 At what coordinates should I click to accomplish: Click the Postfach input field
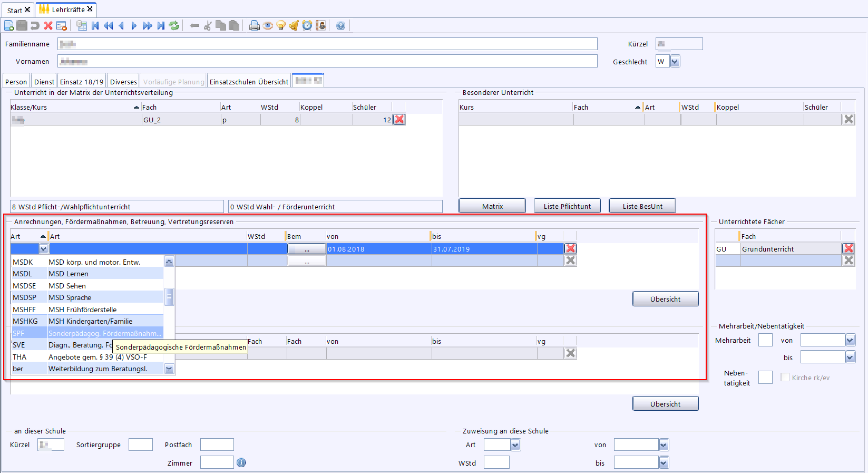click(217, 445)
